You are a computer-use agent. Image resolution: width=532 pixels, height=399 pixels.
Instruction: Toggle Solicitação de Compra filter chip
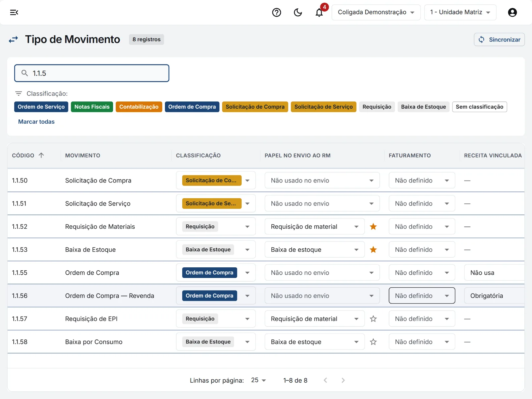255,107
